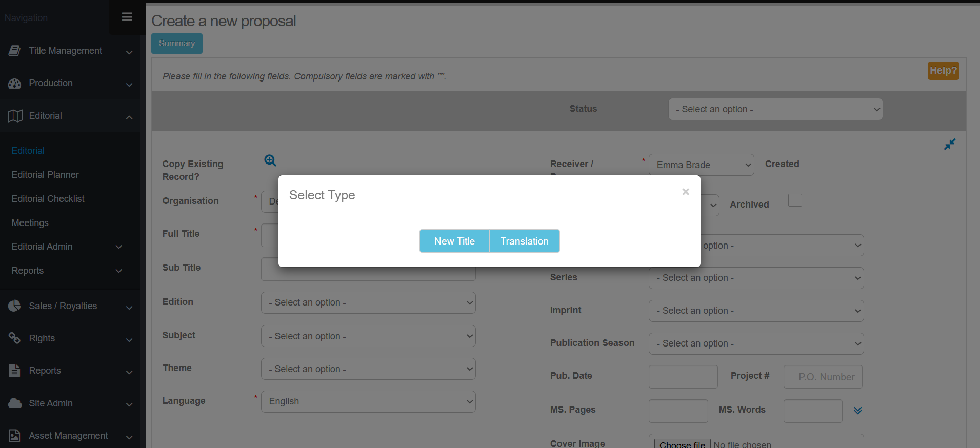Choose the Translation button
Screen dimensions: 980x448
(524, 241)
